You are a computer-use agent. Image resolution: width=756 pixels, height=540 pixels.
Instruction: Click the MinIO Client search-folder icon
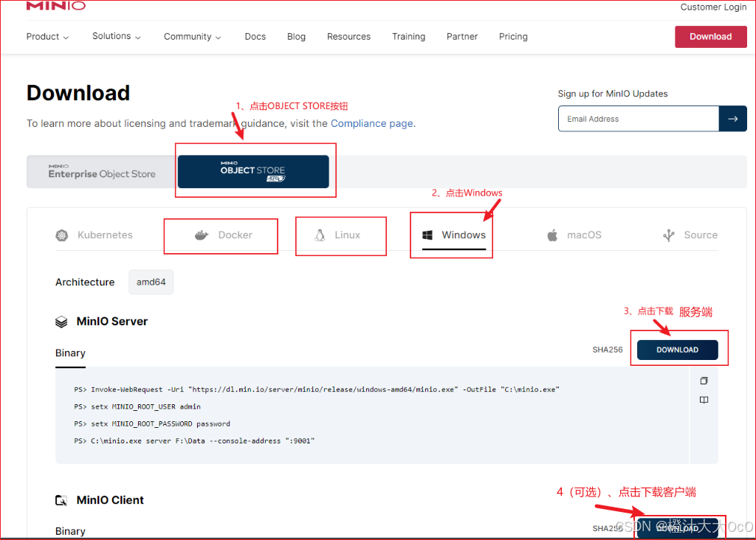click(61, 500)
